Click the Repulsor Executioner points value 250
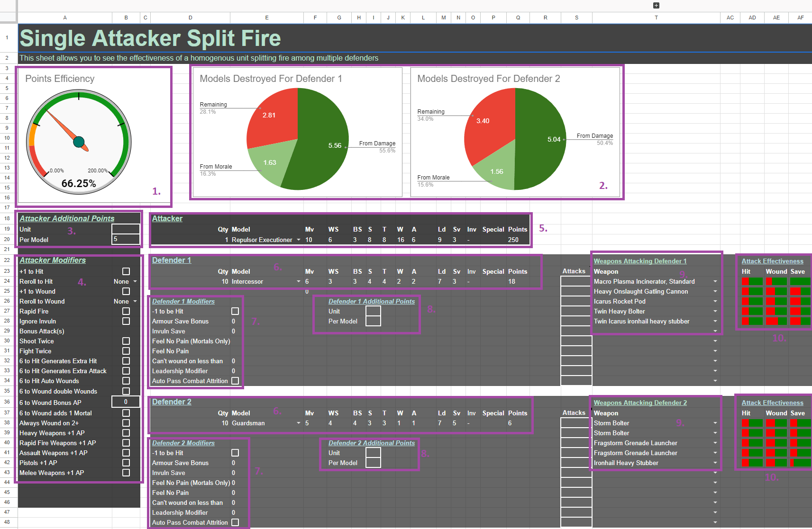Screen dimensions: 812x529 (x=513, y=240)
